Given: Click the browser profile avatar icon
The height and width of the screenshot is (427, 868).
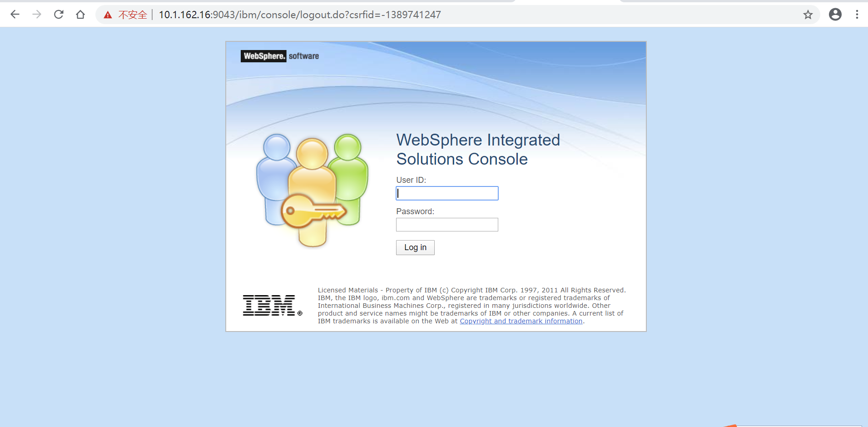Looking at the screenshot, I should click(x=835, y=14).
